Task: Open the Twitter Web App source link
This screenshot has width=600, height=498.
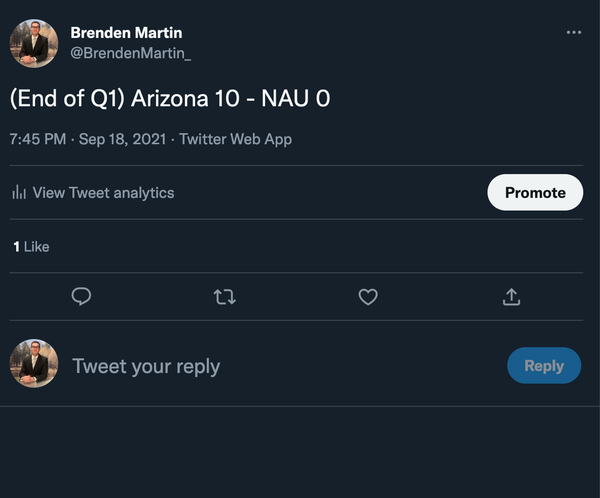Action: 235,139
